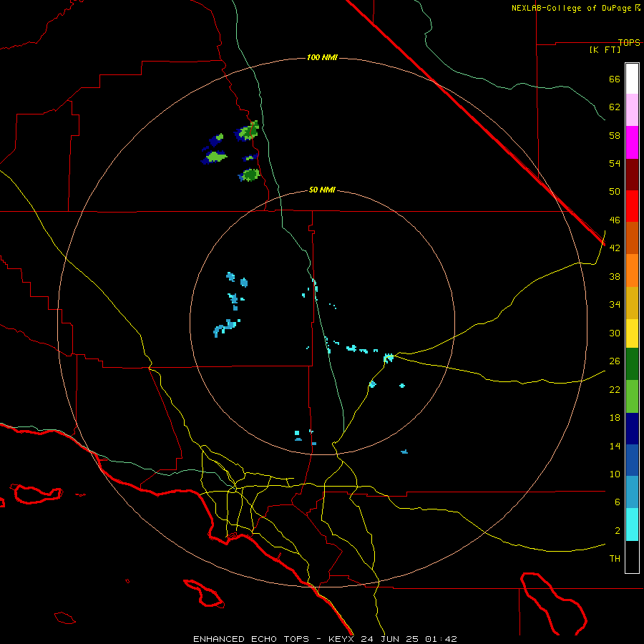The height and width of the screenshot is (644, 644).
Task: Click the '62' legend value
Action: tap(615, 107)
